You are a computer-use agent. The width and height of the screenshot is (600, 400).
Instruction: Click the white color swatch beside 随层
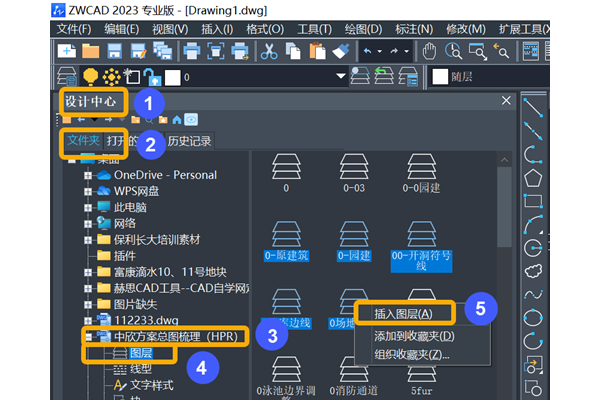(441, 76)
